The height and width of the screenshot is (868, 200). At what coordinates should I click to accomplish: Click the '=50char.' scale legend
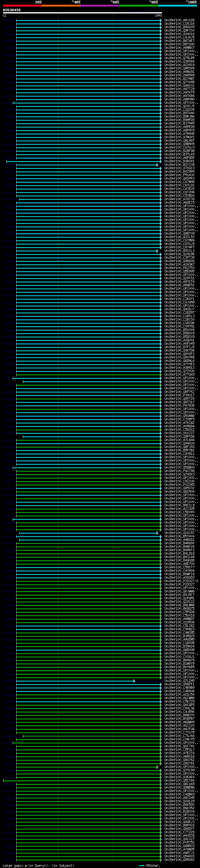(153, 865)
